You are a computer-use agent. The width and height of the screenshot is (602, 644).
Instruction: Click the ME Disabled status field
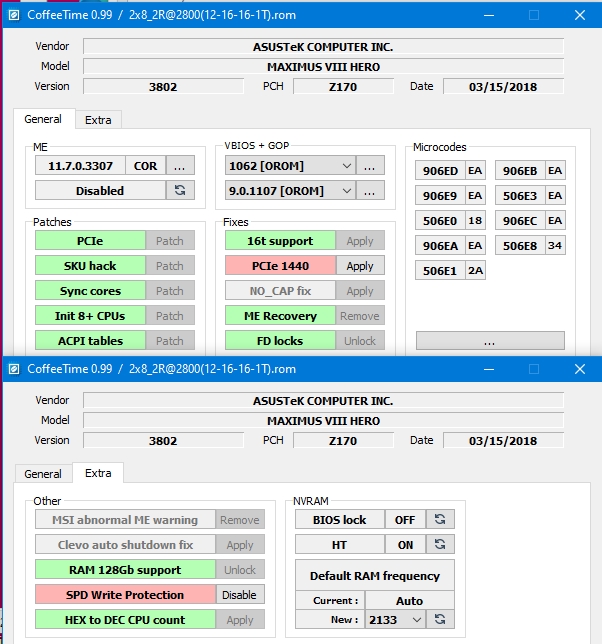pos(100,191)
